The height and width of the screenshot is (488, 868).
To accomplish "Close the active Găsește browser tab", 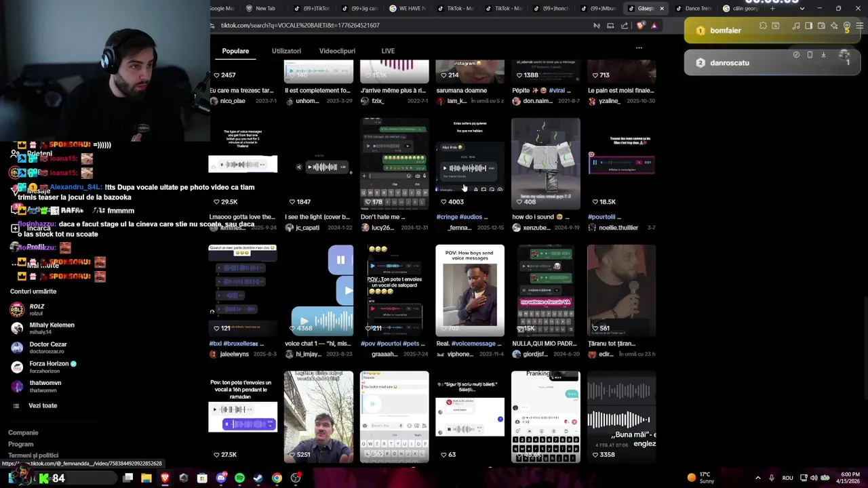I will tap(662, 8).
